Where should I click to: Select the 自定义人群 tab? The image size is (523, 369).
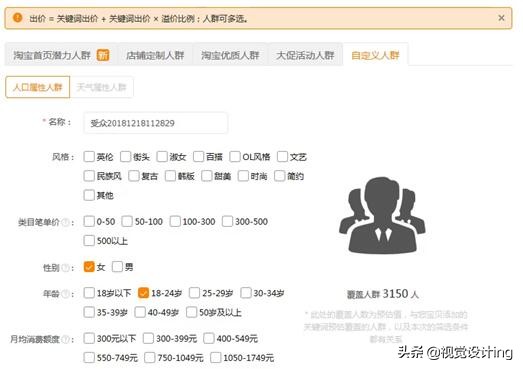tap(375, 55)
